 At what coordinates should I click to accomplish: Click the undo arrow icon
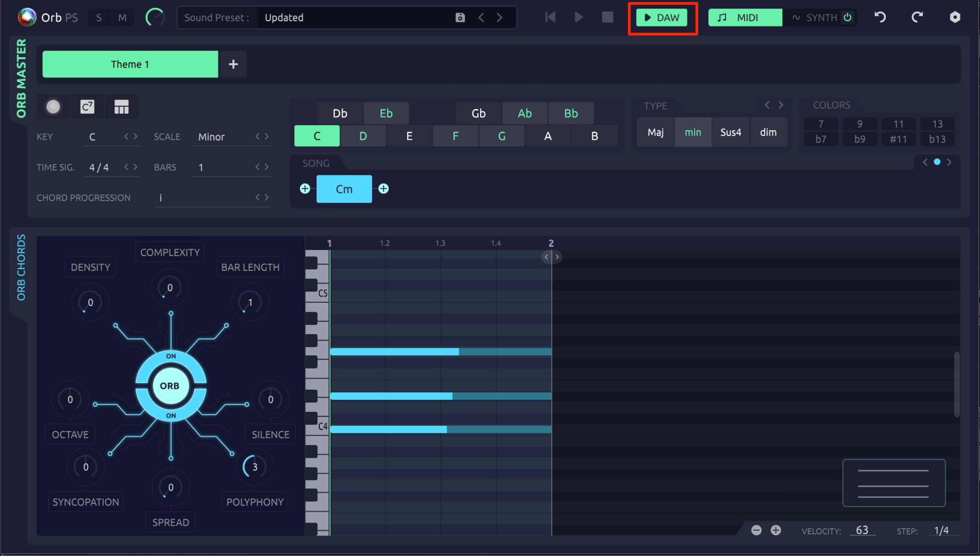coord(880,17)
